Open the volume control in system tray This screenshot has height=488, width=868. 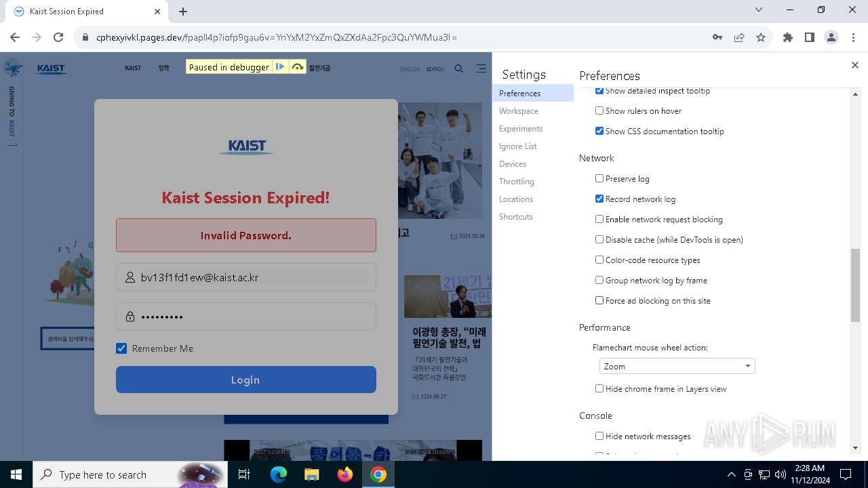pos(780,474)
